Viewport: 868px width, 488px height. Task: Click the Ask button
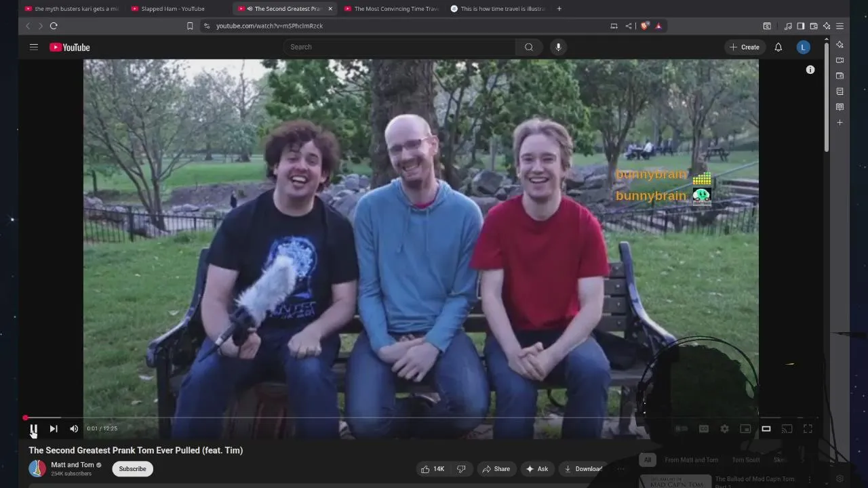tap(536, 469)
